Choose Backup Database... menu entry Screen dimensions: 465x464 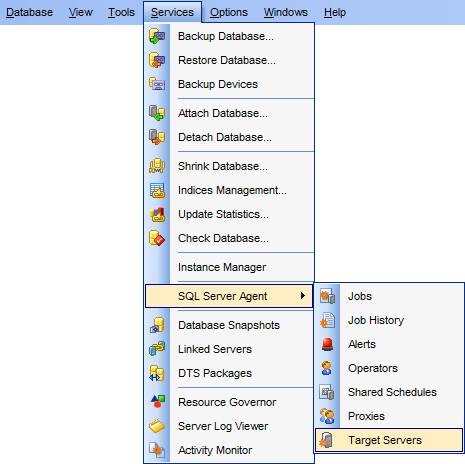pyautogui.click(x=229, y=36)
